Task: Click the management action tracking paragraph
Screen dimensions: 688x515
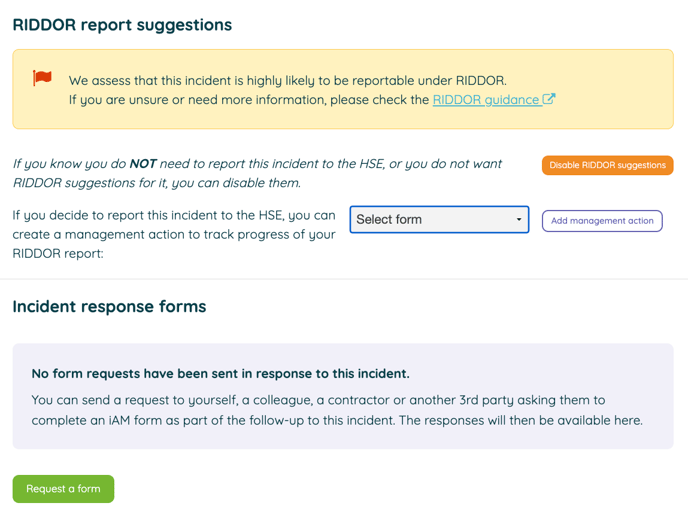Action: [x=174, y=234]
